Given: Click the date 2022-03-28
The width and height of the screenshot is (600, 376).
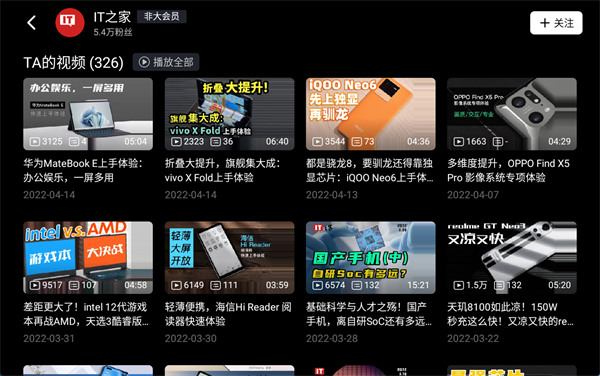Looking at the screenshot, I should (x=332, y=339).
